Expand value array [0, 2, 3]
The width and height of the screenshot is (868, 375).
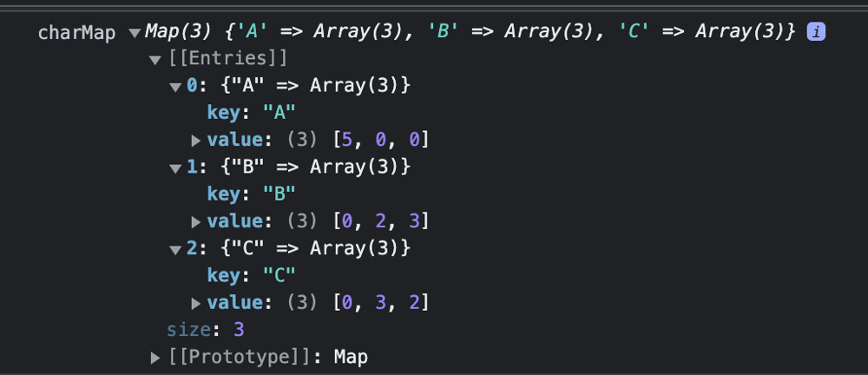196,222
